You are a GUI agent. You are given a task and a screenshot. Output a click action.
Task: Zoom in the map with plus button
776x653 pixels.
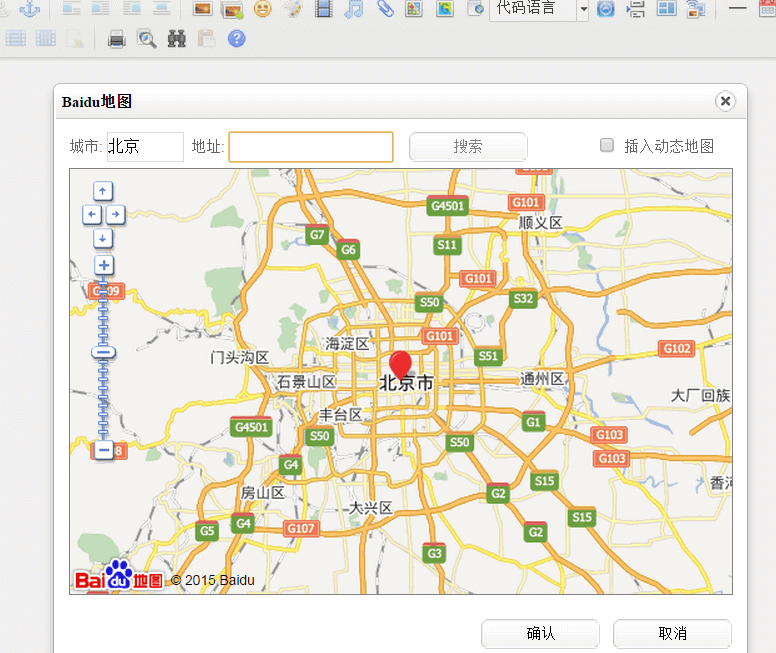[x=104, y=265]
